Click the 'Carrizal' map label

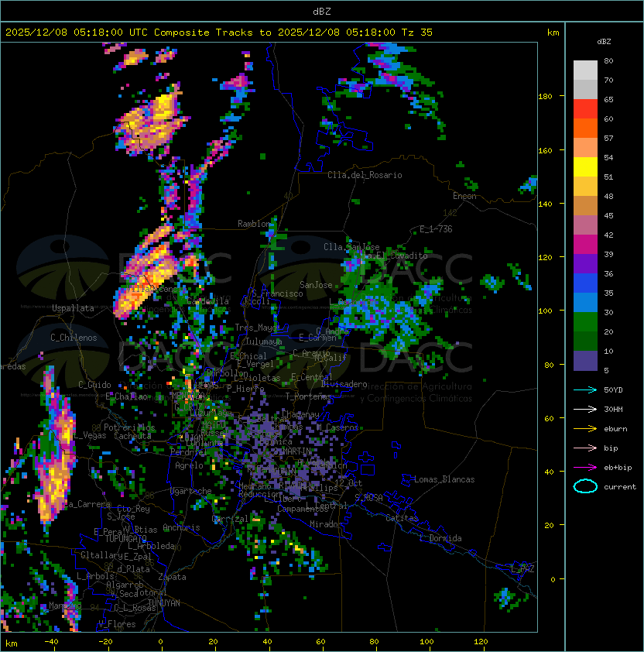pyautogui.click(x=230, y=519)
